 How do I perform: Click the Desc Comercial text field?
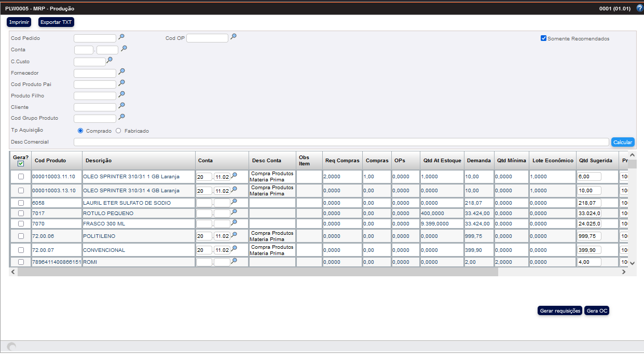[x=341, y=142]
